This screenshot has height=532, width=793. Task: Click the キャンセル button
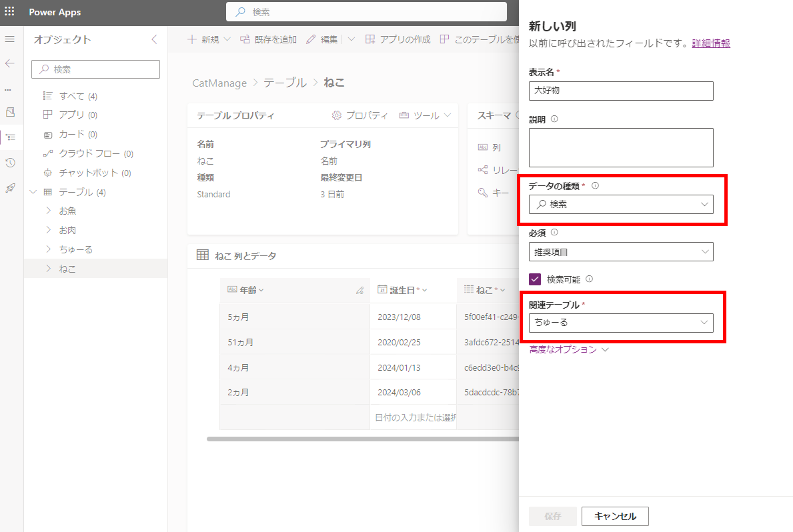[614, 516]
